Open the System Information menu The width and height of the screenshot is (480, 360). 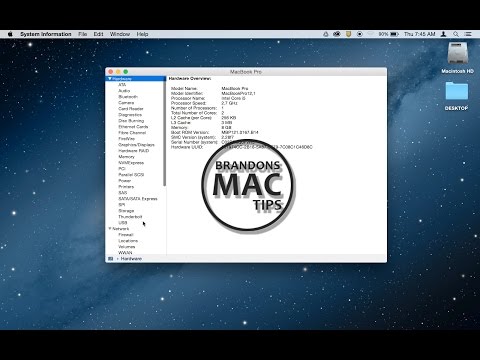(46, 34)
